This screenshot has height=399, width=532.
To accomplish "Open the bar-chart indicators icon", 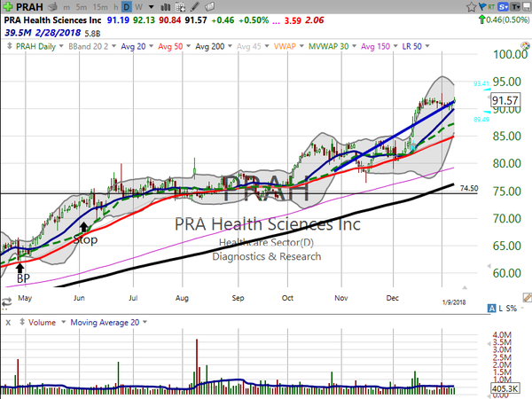I will coord(165,7).
